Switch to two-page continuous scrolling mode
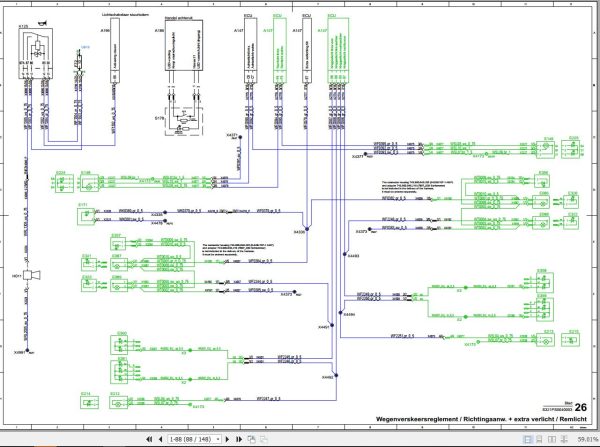600x447 pixels. (564, 439)
